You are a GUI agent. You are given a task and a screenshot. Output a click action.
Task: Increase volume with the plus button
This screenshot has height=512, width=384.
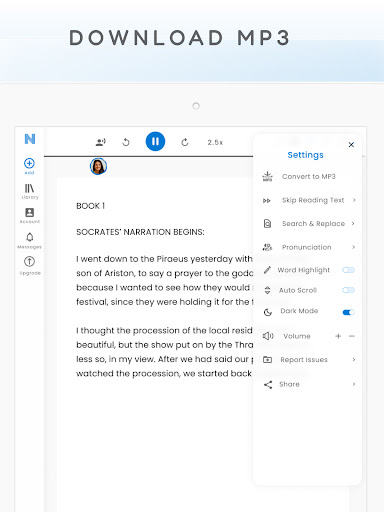click(338, 336)
